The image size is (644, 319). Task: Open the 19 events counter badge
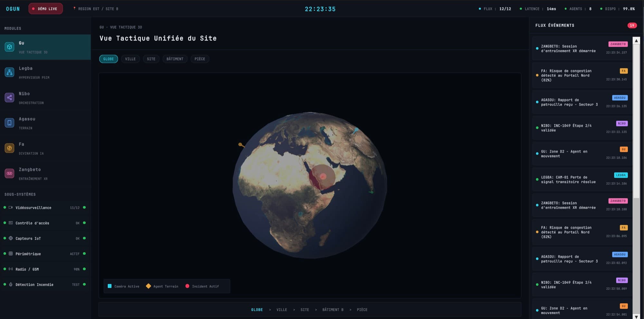[632, 25]
